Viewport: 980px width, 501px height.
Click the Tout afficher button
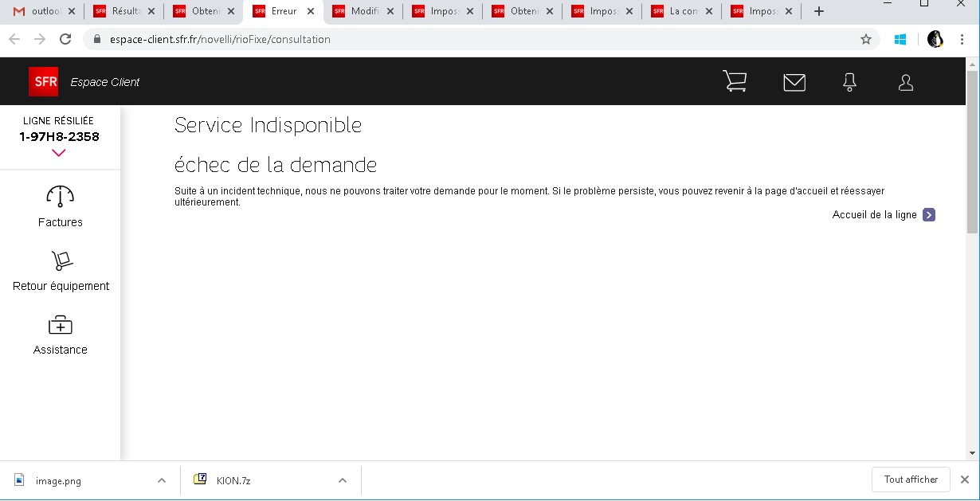tap(911, 479)
